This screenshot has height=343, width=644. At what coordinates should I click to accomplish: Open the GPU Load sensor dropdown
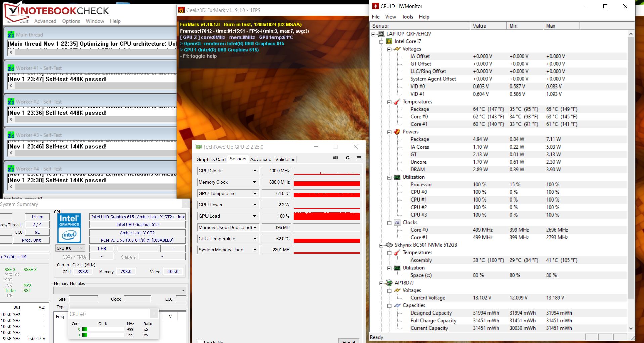point(255,216)
